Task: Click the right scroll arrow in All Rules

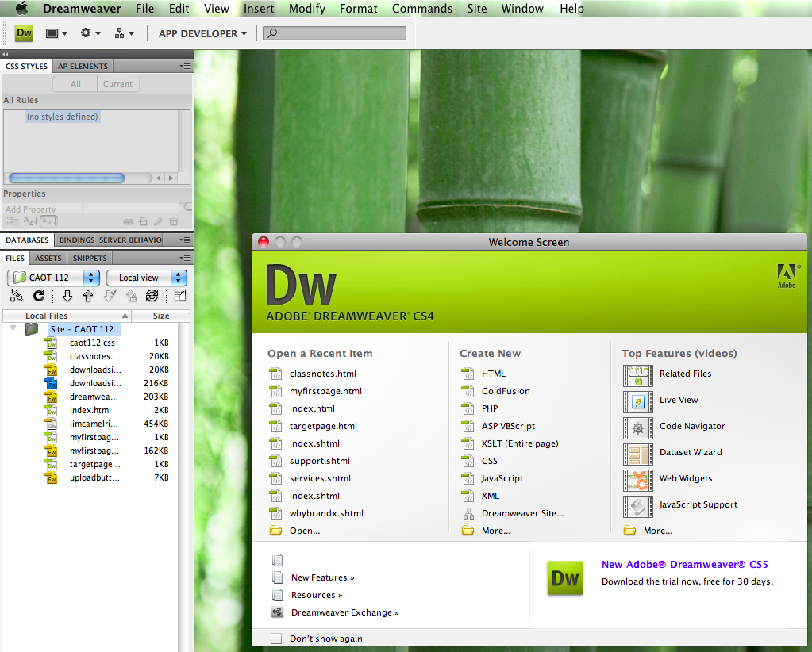Action: pyautogui.click(x=171, y=178)
